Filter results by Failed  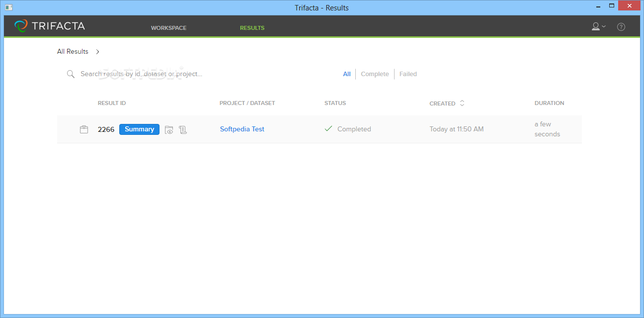[408, 74]
